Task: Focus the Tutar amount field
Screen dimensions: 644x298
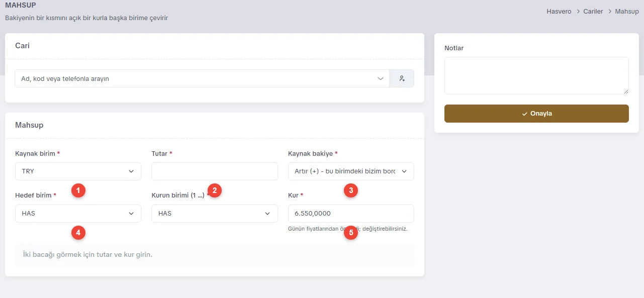Action: pyautogui.click(x=215, y=171)
